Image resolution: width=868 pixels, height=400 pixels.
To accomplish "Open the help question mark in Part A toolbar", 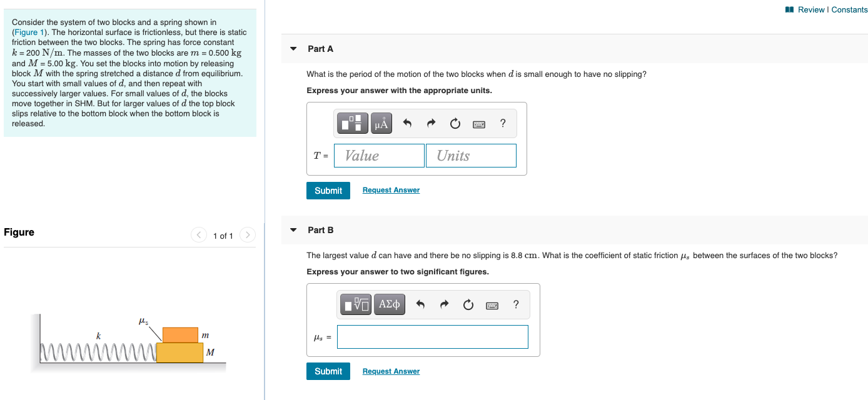I will [502, 123].
